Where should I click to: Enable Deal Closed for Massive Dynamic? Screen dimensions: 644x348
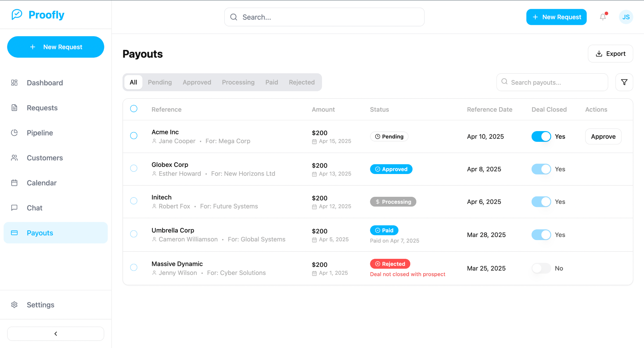pyautogui.click(x=541, y=268)
